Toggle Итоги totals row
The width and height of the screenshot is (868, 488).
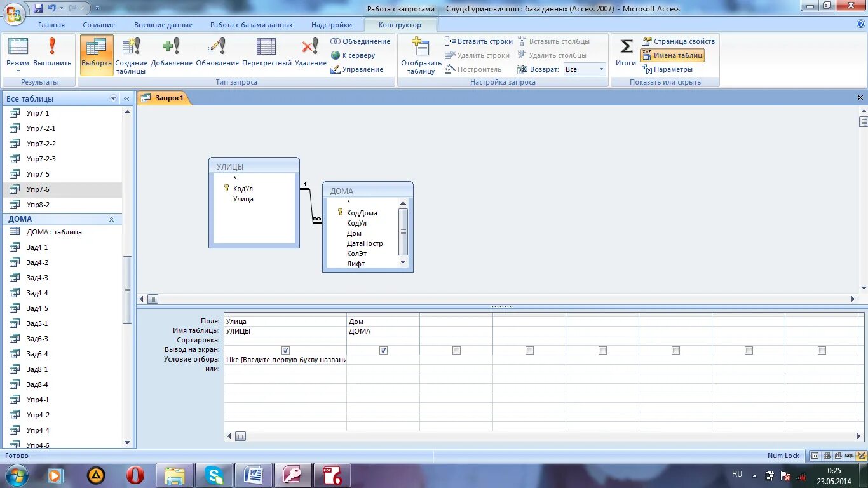[x=626, y=52]
